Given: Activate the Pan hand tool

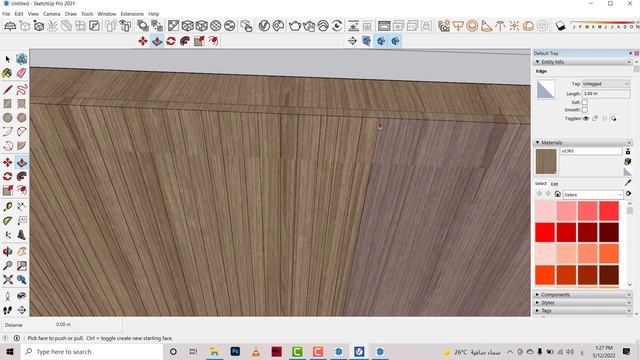Looking at the screenshot, I should pyautogui.click(x=21, y=251).
